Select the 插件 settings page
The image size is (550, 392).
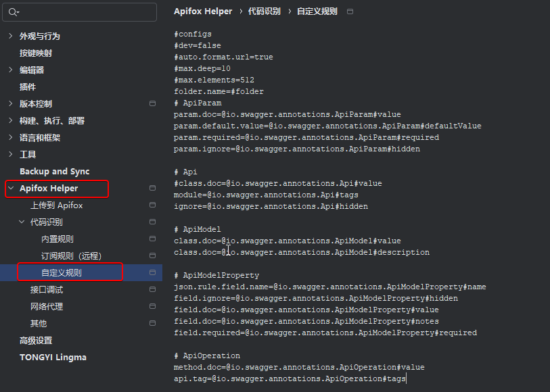tap(28, 87)
